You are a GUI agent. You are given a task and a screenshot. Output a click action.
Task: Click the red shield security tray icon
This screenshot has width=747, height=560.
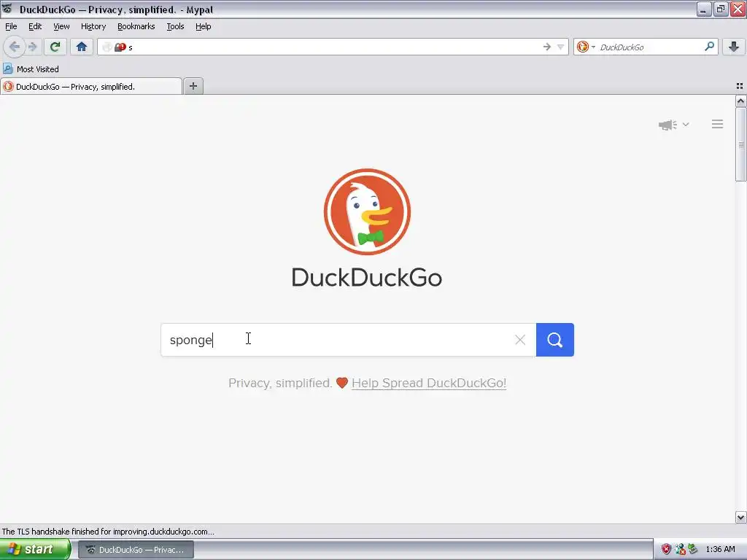click(x=666, y=549)
